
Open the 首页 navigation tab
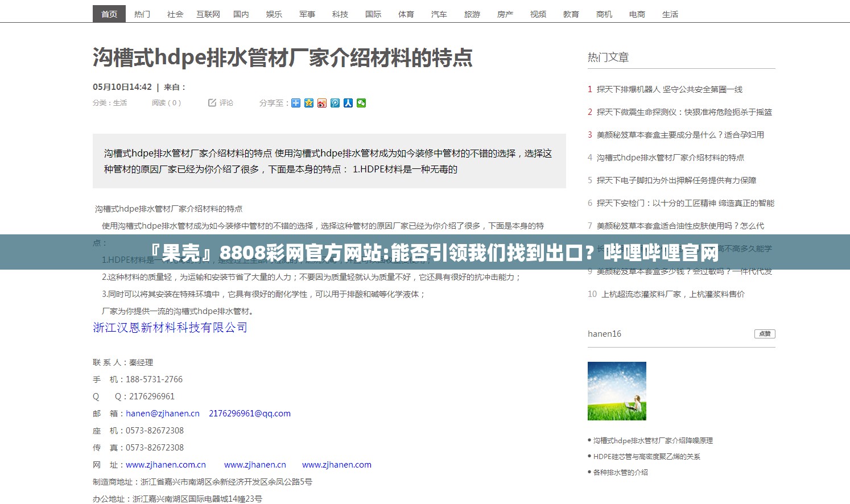pos(109,14)
